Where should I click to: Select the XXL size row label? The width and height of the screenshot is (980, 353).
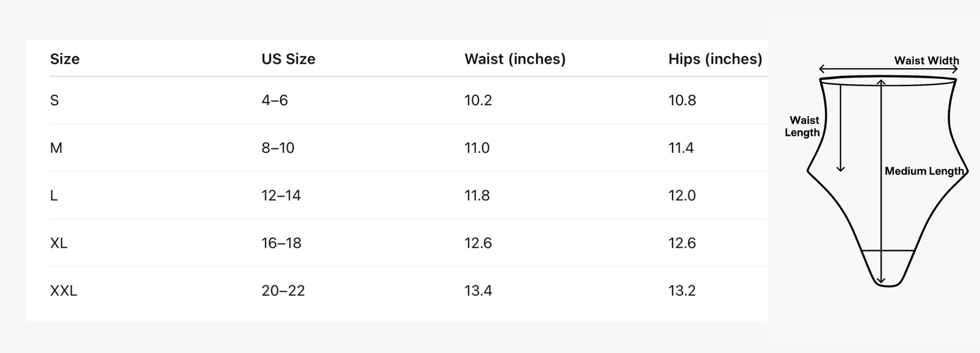[63, 291]
